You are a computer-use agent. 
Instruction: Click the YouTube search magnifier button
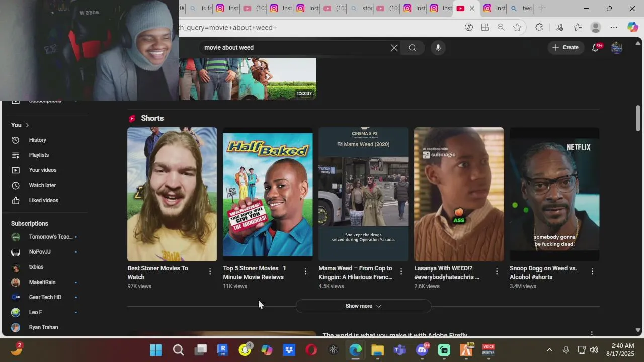coord(412,48)
